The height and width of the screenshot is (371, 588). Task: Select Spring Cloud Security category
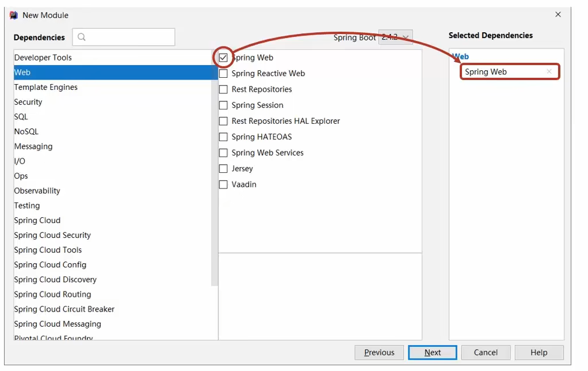click(x=113, y=235)
